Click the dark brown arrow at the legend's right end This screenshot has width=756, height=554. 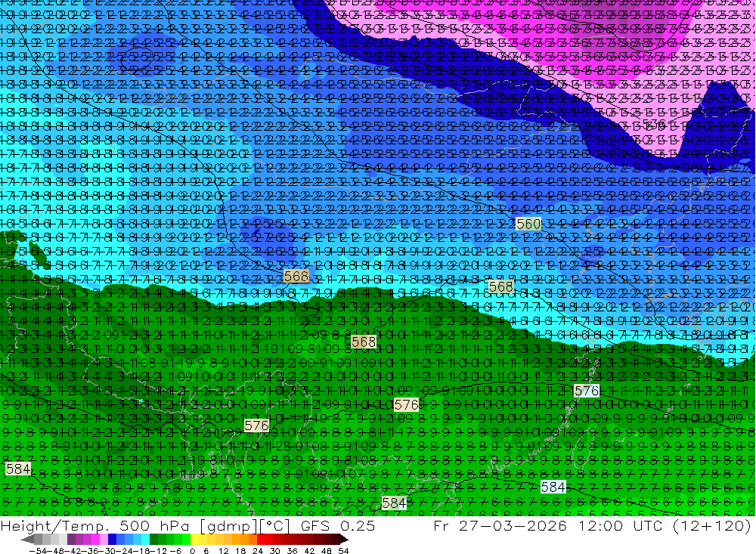(x=344, y=540)
